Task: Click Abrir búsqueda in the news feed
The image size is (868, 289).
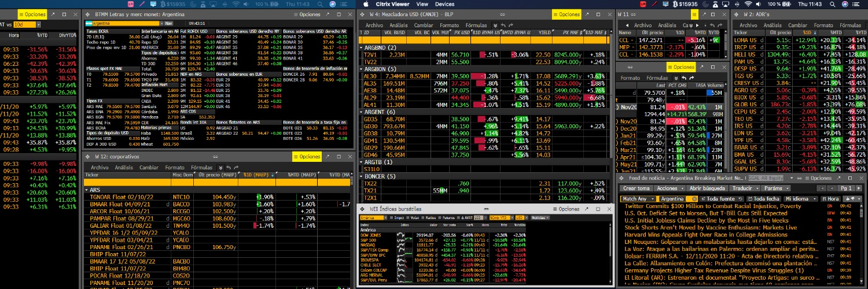Action: click(x=707, y=188)
